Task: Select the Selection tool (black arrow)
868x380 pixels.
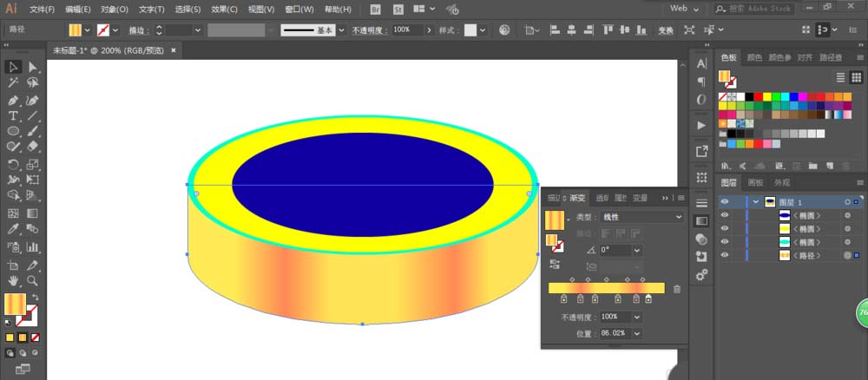Action: tap(14, 67)
